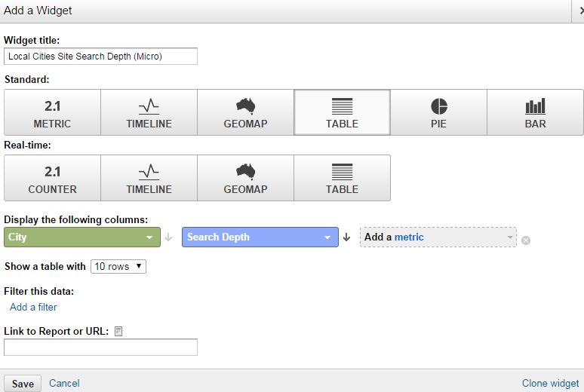Open the Search Depth metric dropdown
The width and height of the screenshot is (584, 392).
(x=260, y=237)
